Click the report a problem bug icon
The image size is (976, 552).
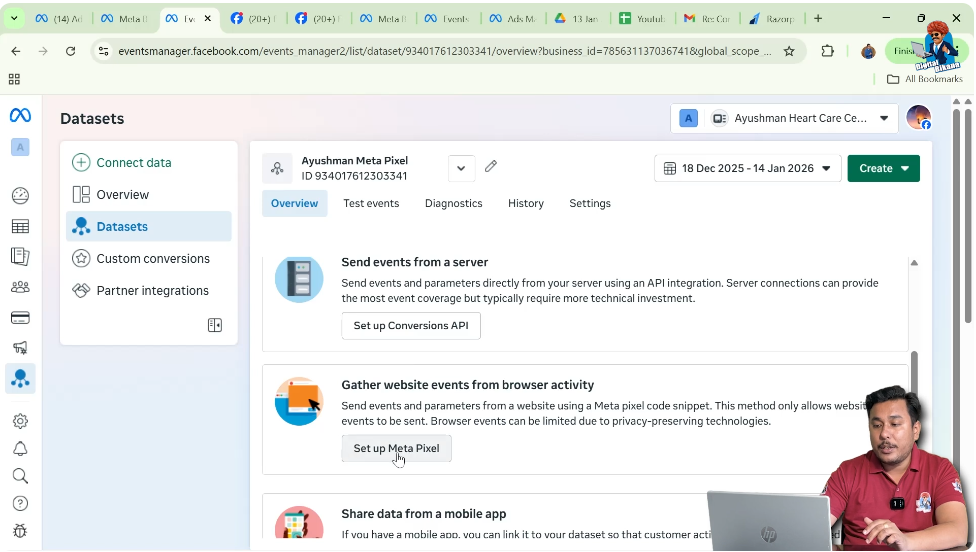[x=20, y=531]
